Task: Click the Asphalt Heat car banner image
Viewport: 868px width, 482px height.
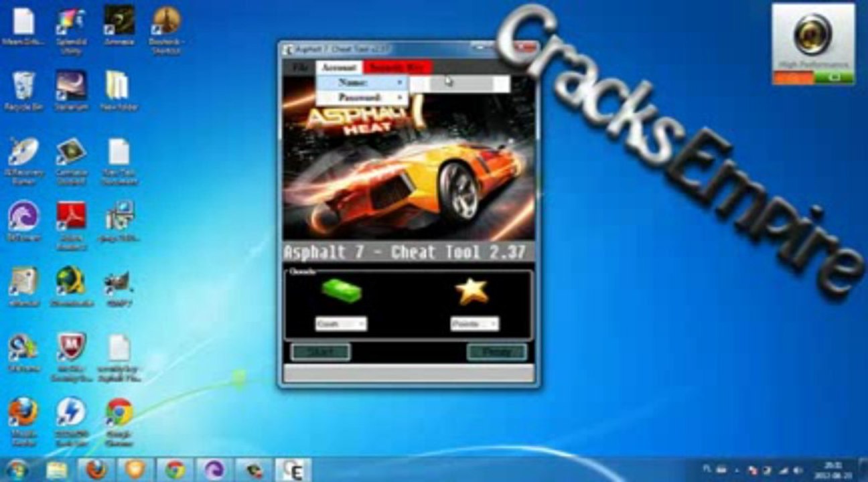Action: click(x=409, y=158)
